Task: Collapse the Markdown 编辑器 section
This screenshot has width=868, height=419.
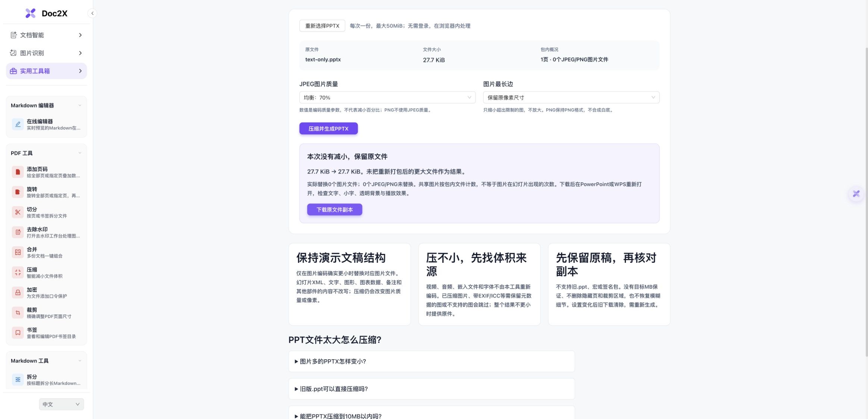Action: pyautogui.click(x=79, y=106)
